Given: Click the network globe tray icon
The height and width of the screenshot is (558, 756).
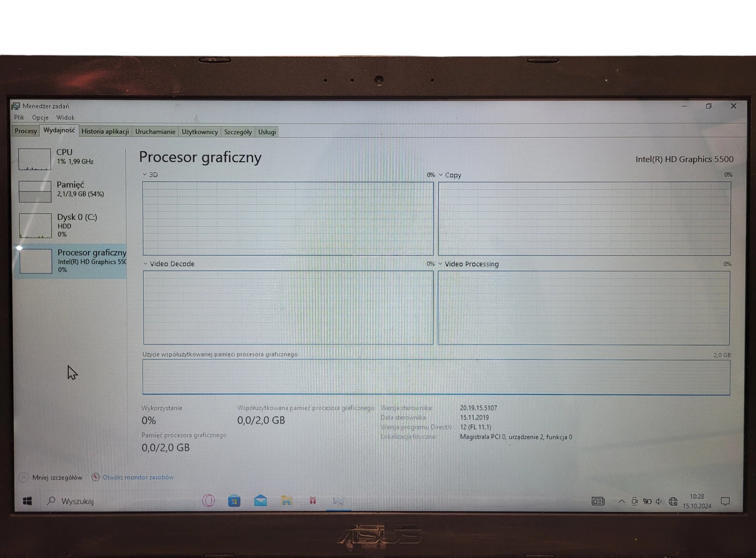Looking at the screenshot, I should tap(673, 501).
